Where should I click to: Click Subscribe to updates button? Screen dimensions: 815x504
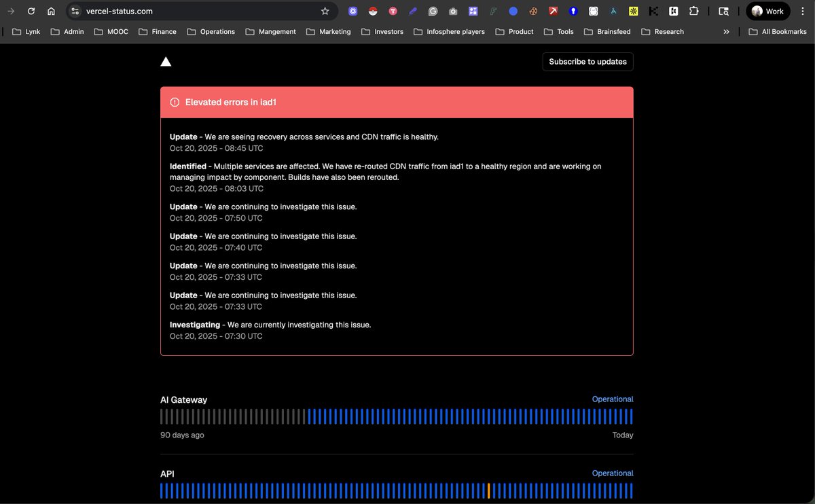click(587, 62)
